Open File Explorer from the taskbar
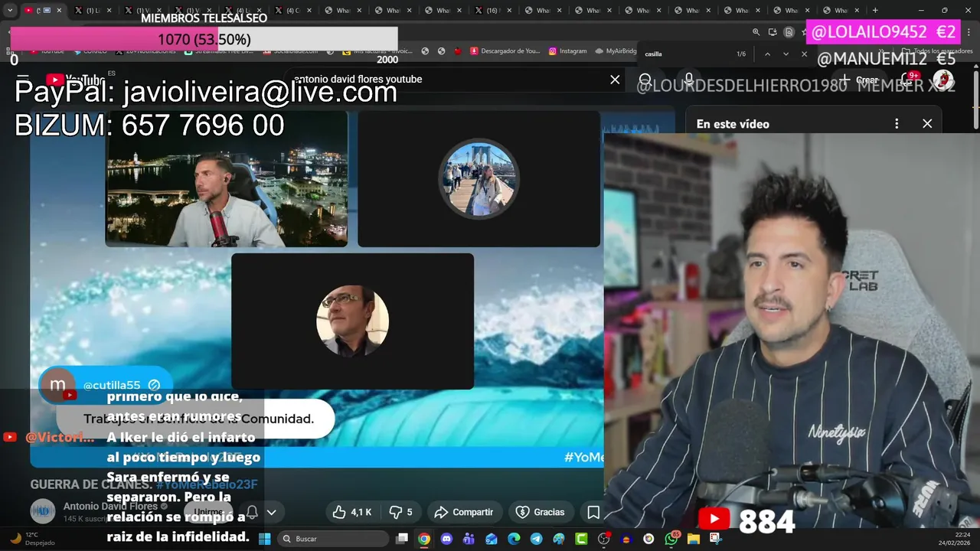Viewport: 980px width, 551px height. (694, 539)
